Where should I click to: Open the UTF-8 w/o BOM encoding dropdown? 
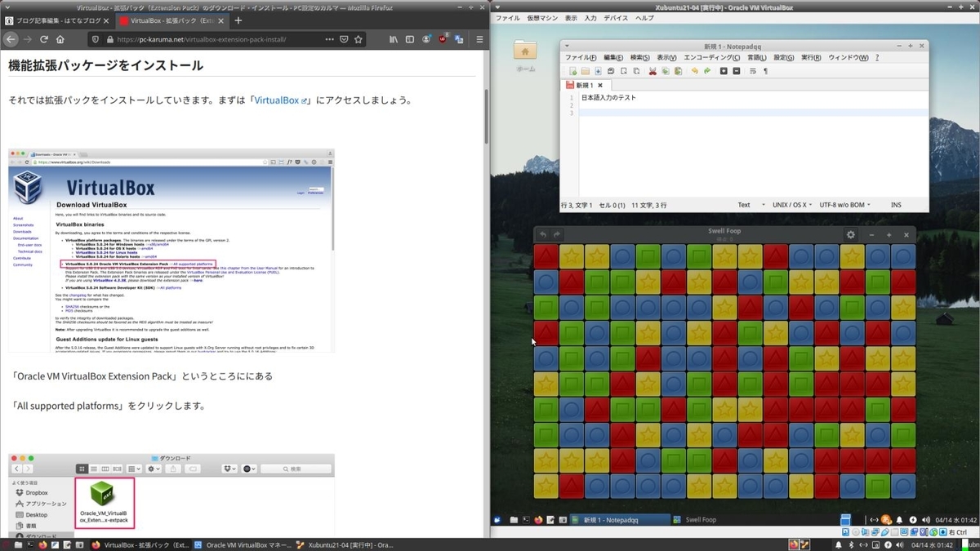click(x=844, y=205)
